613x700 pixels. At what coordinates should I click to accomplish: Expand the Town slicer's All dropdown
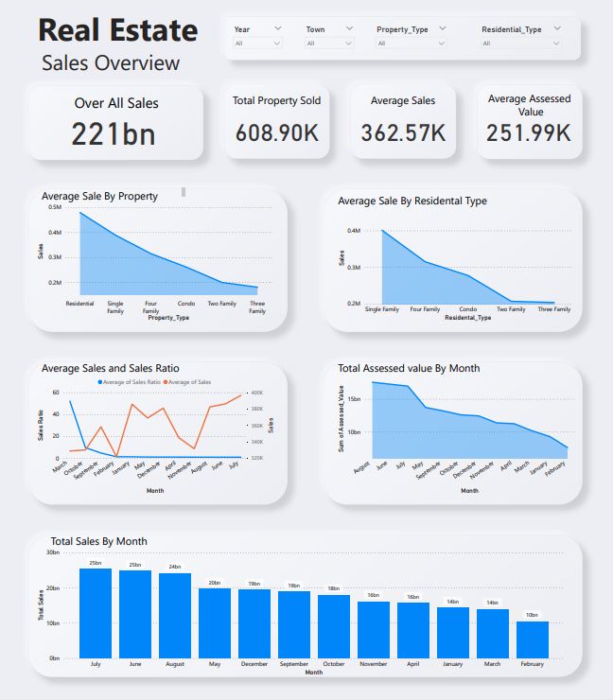pos(329,43)
